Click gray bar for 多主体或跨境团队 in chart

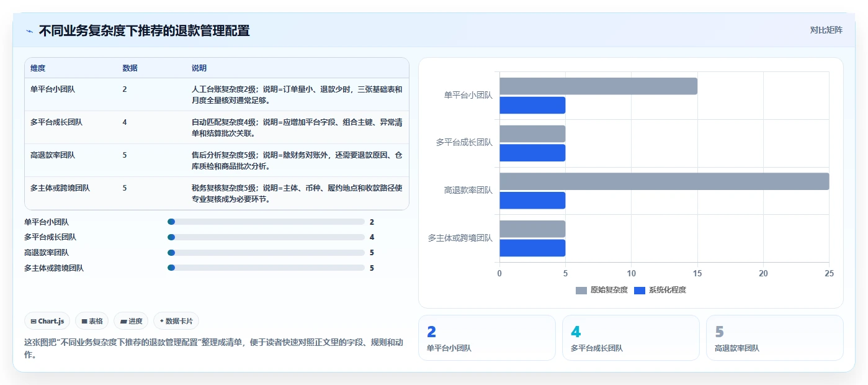point(532,229)
